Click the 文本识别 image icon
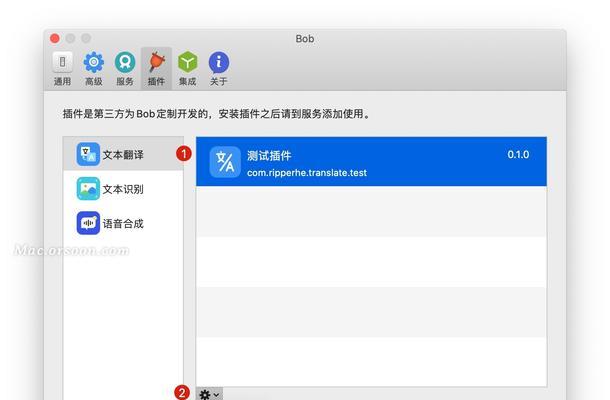 (88, 189)
